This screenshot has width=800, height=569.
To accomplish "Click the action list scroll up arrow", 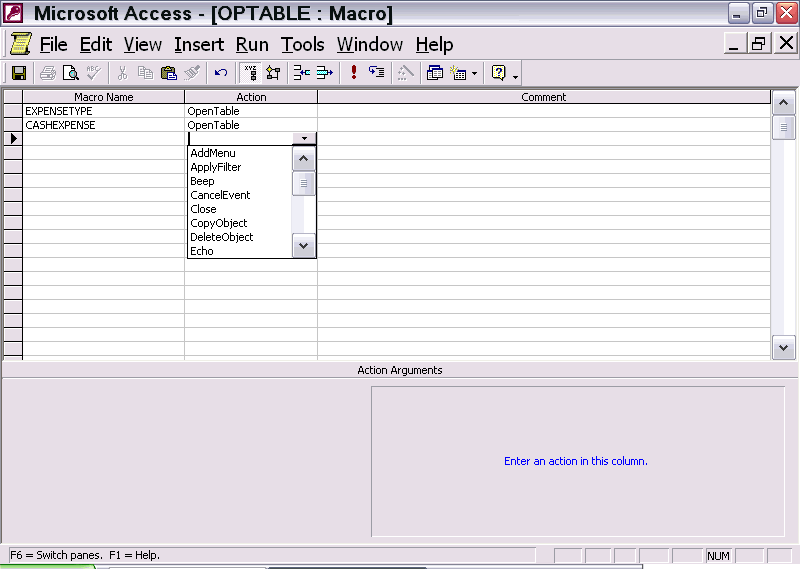I will (x=304, y=159).
